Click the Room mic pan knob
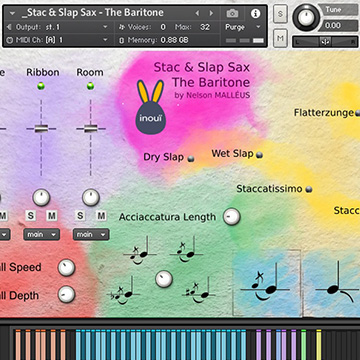The image size is (360, 360). 91,198
